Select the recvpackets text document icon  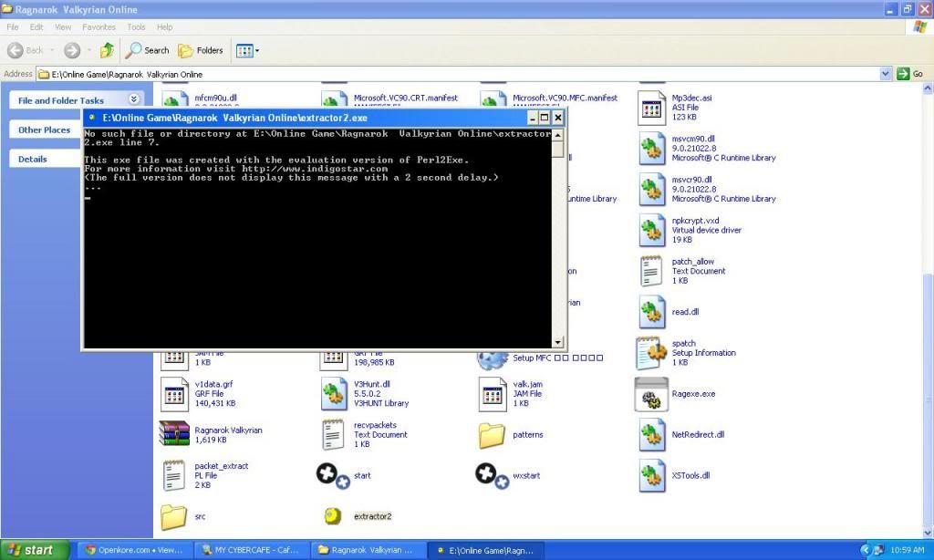tap(334, 434)
